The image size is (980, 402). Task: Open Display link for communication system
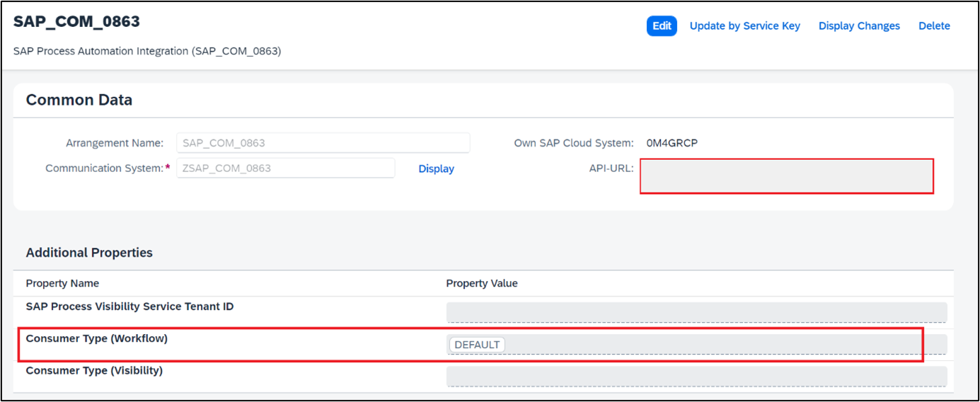(437, 169)
